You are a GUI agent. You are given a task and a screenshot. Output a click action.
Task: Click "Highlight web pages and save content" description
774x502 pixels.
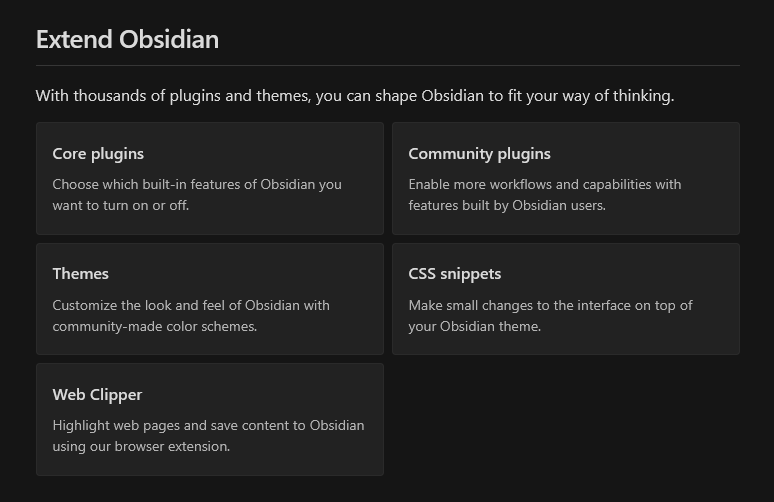pyautogui.click(x=208, y=426)
